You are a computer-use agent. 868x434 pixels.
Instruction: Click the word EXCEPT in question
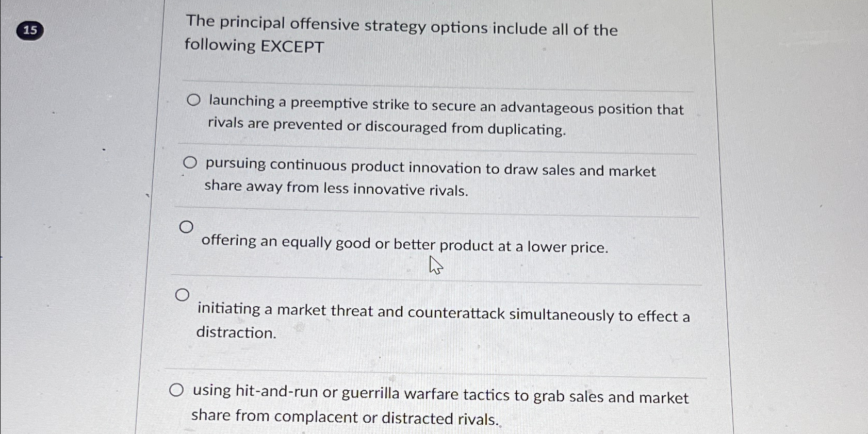[293, 47]
